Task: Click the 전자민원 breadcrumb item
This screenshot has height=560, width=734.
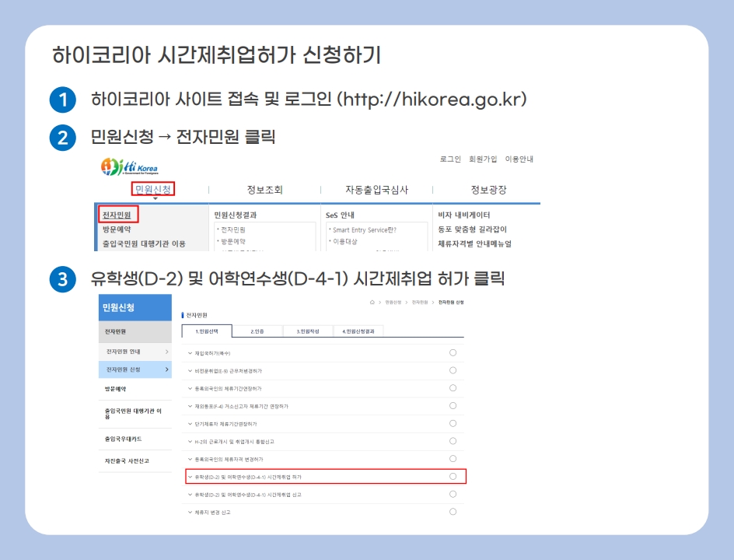Action: click(x=420, y=303)
